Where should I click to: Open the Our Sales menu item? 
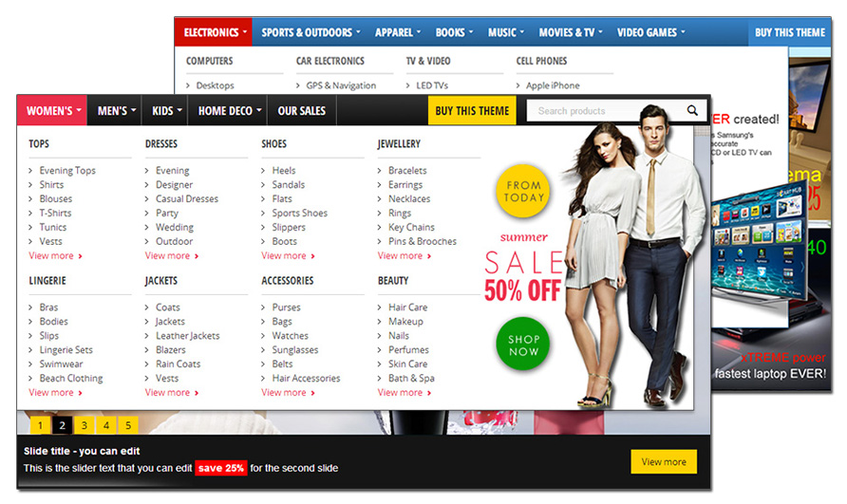tap(301, 111)
